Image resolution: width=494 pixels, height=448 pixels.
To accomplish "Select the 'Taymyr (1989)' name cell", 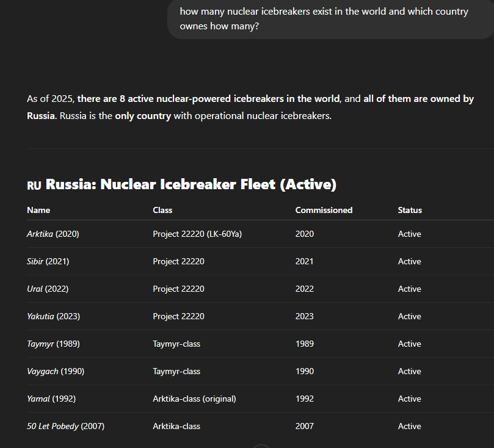I will click(53, 344).
